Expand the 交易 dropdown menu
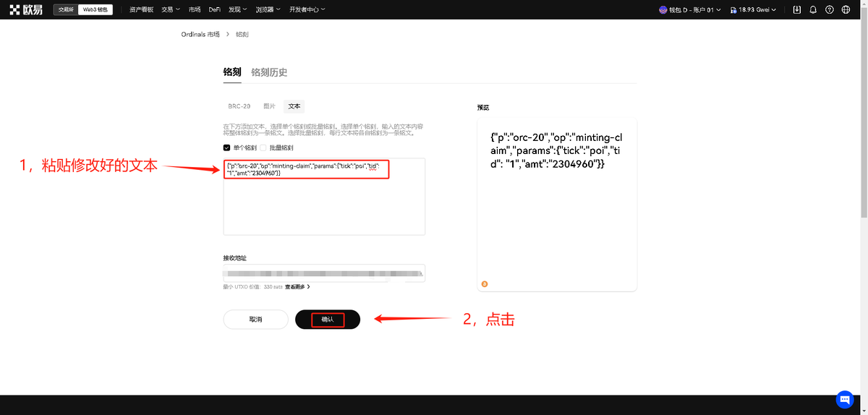The width and height of the screenshot is (868, 415). point(171,9)
